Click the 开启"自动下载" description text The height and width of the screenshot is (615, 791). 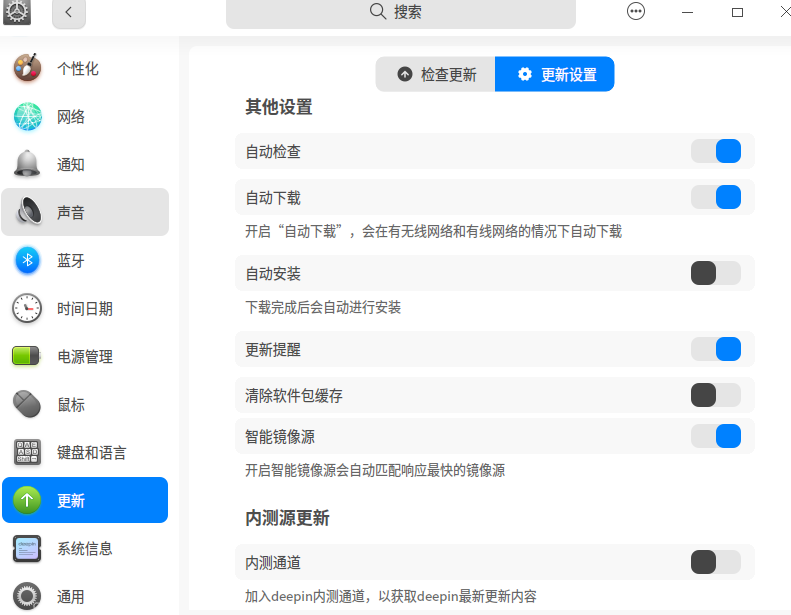[x=433, y=232]
